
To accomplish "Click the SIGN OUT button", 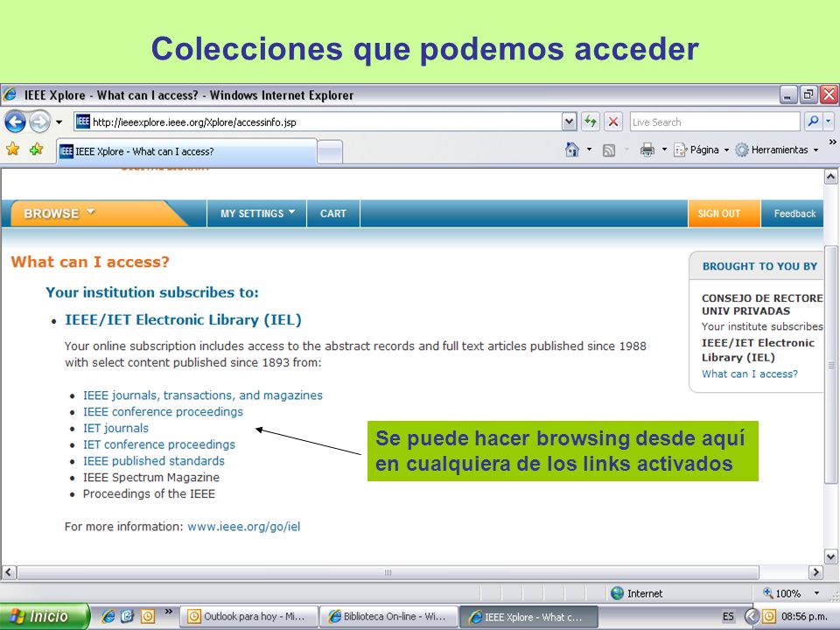I will coord(724,213).
